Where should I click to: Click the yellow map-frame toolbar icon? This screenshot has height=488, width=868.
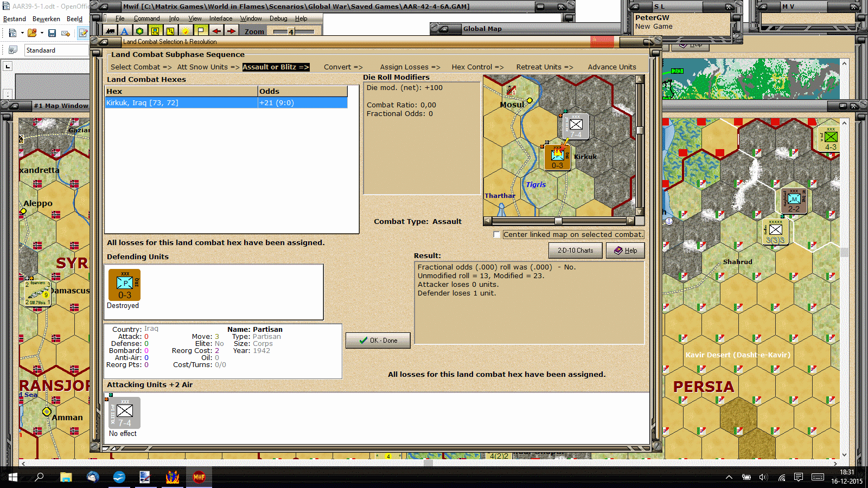pyautogui.click(x=155, y=31)
